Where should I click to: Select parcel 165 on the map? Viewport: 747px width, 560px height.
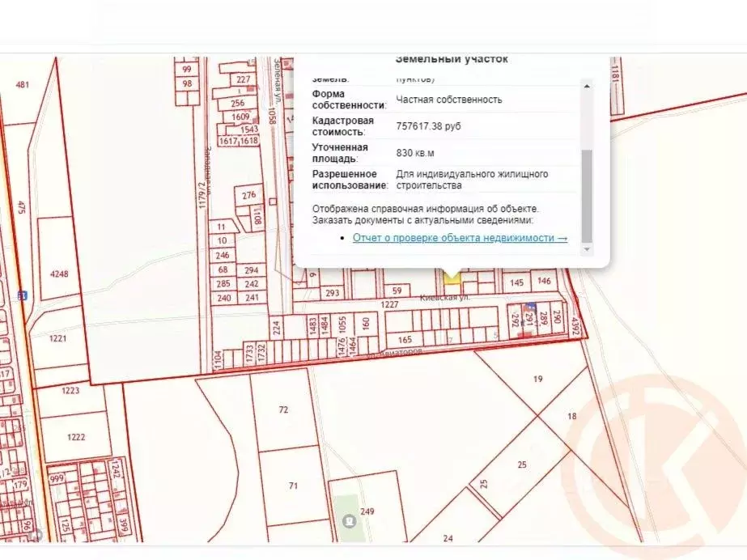[x=405, y=340]
